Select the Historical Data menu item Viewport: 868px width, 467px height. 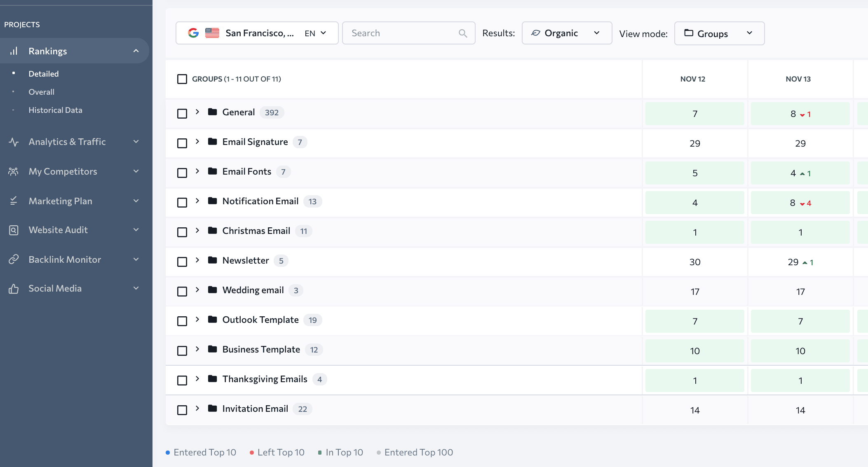(x=55, y=109)
